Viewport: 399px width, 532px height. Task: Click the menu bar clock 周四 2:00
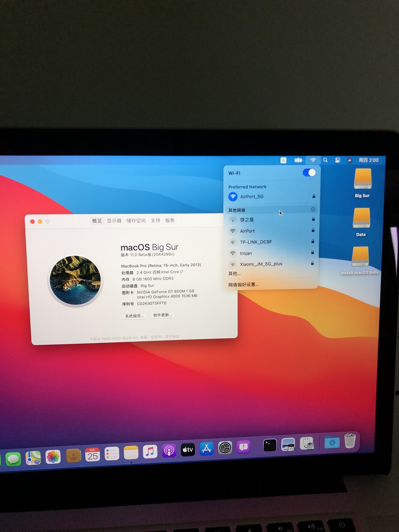click(368, 160)
